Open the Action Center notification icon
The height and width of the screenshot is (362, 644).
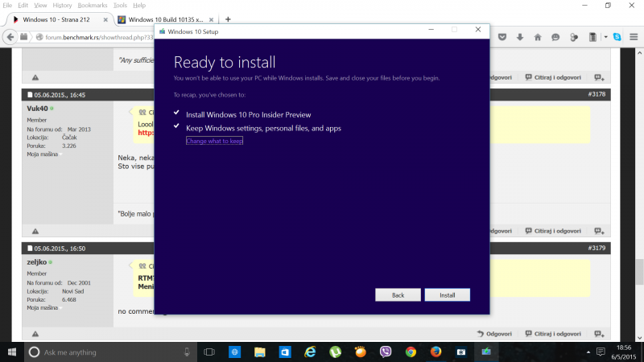601,352
